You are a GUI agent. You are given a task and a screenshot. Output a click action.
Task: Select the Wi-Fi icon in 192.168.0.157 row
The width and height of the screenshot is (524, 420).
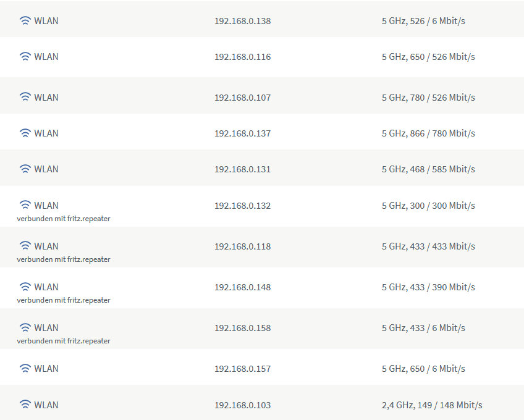[25, 369]
